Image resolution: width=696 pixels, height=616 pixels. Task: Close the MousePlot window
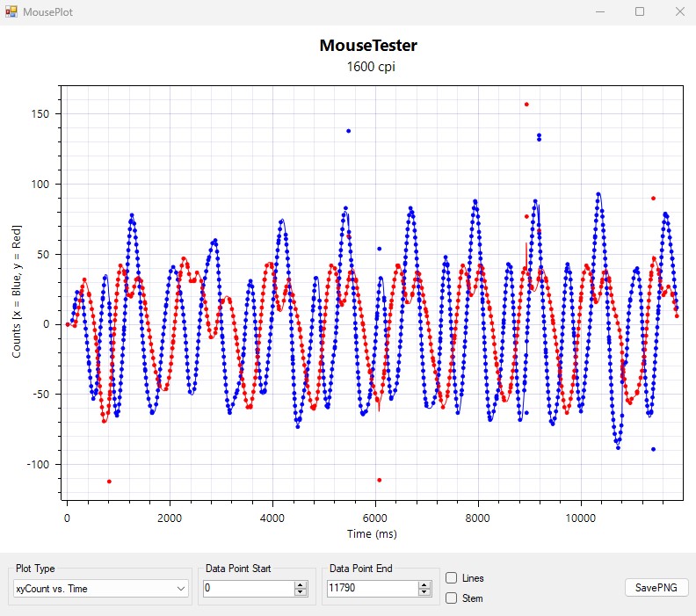click(678, 11)
